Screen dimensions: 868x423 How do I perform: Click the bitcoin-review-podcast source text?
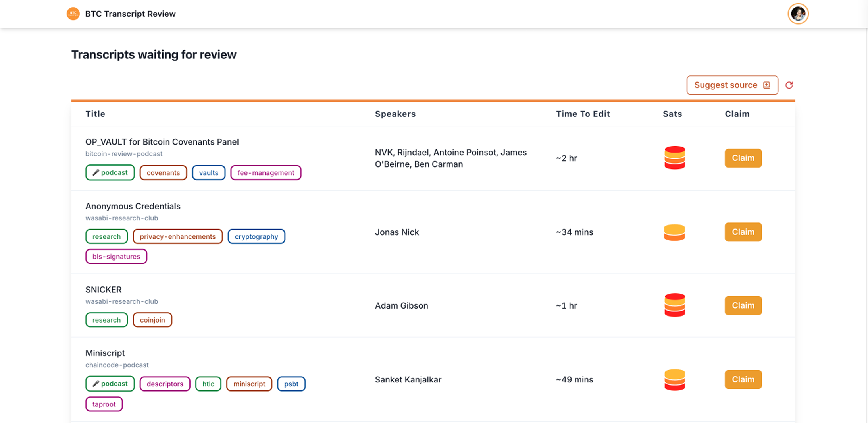click(x=124, y=154)
